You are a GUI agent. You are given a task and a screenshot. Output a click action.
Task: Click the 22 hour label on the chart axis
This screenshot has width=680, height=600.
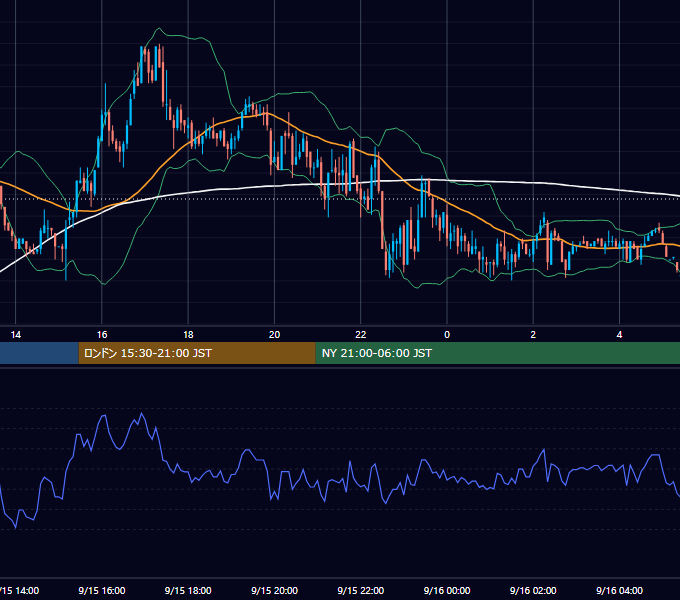click(361, 335)
